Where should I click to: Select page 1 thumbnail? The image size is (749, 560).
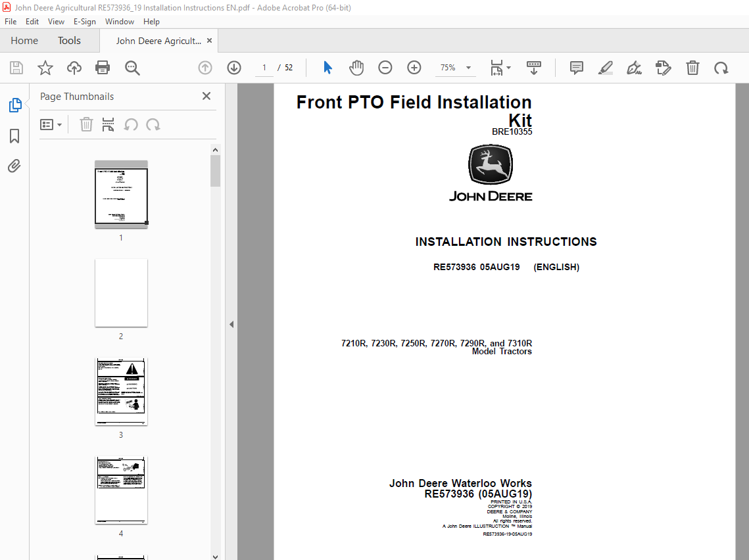(x=122, y=195)
